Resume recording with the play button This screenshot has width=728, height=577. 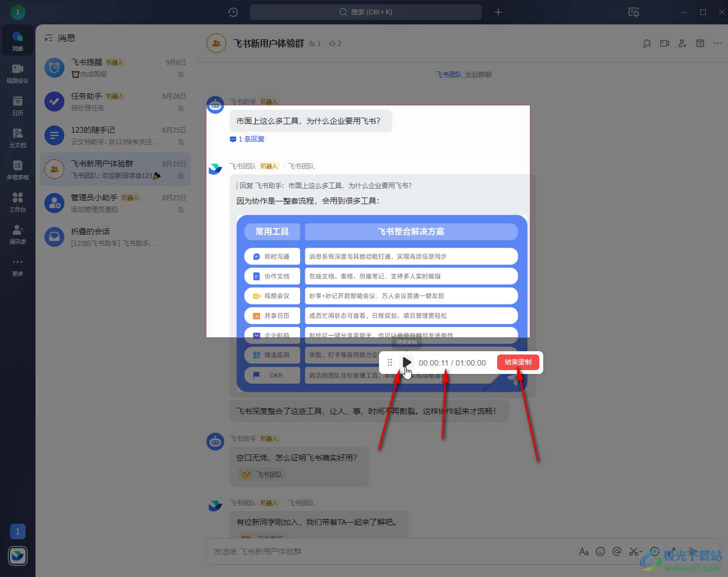coord(407,362)
